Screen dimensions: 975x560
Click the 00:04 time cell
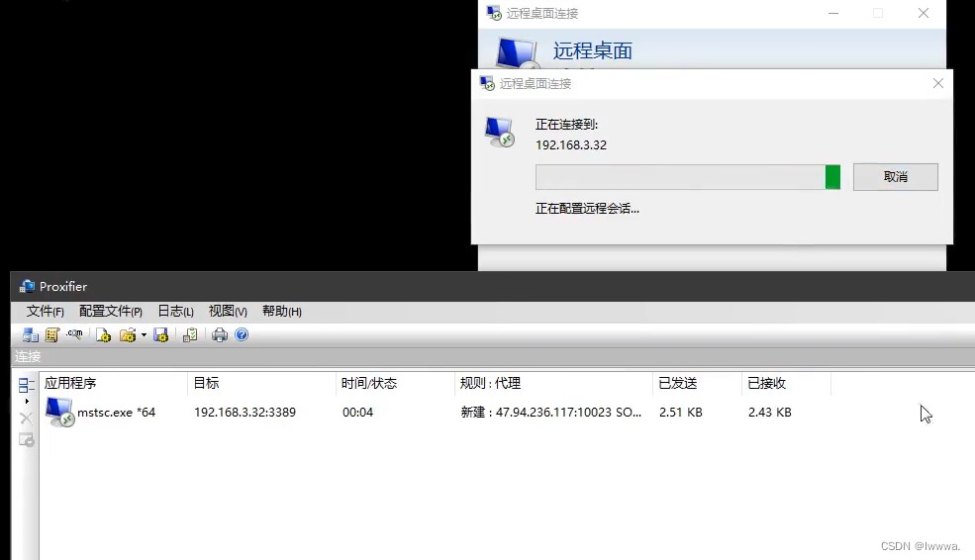pos(357,412)
